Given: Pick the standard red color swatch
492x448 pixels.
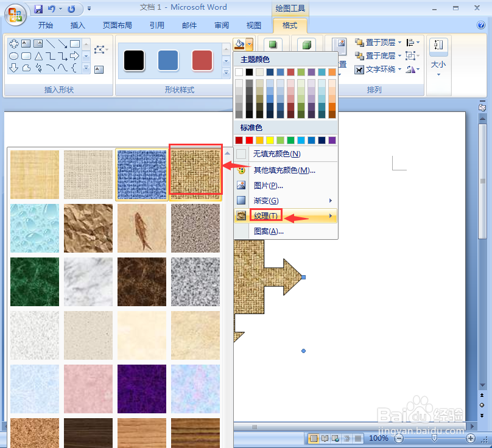Looking at the screenshot, I should pyautogui.click(x=249, y=140).
